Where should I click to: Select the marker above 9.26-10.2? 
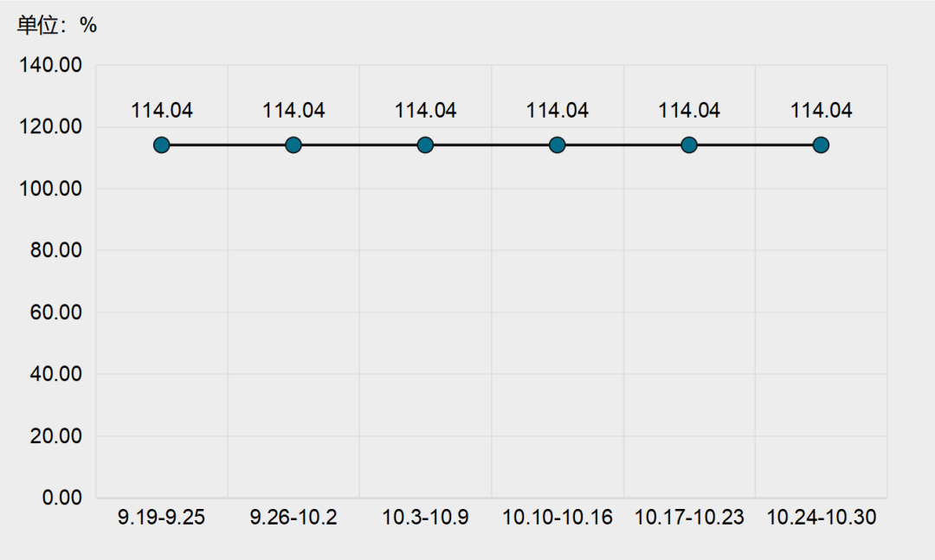click(x=293, y=145)
